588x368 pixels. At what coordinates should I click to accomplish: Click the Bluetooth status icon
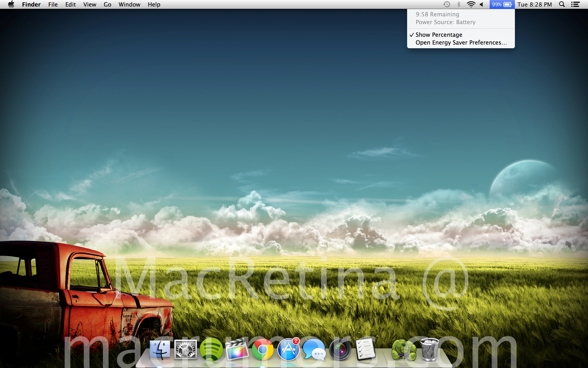tap(459, 4)
